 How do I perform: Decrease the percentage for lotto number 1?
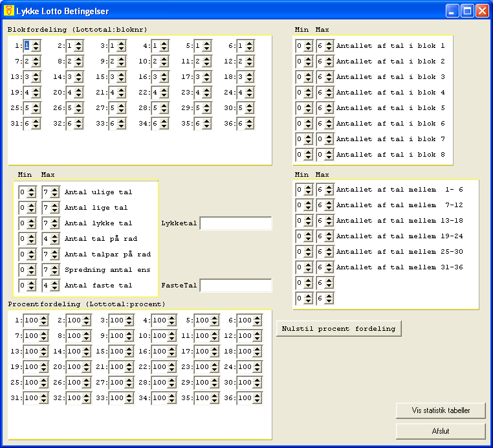pos(43,323)
